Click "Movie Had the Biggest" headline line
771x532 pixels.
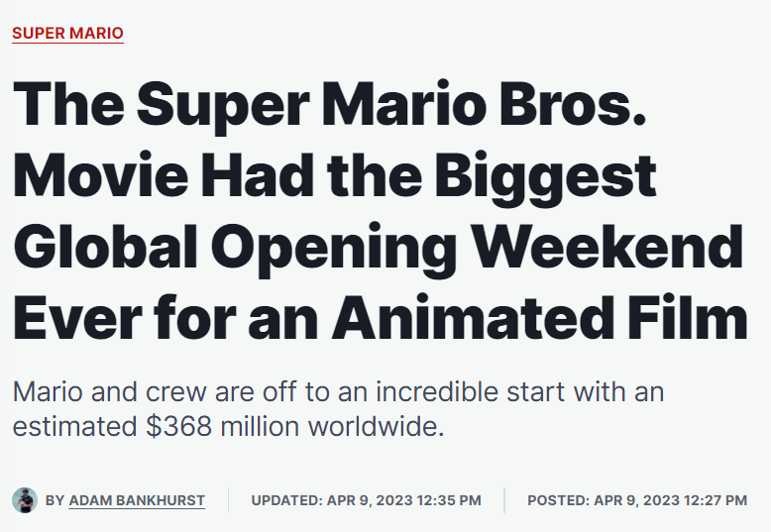pos(335,175)
